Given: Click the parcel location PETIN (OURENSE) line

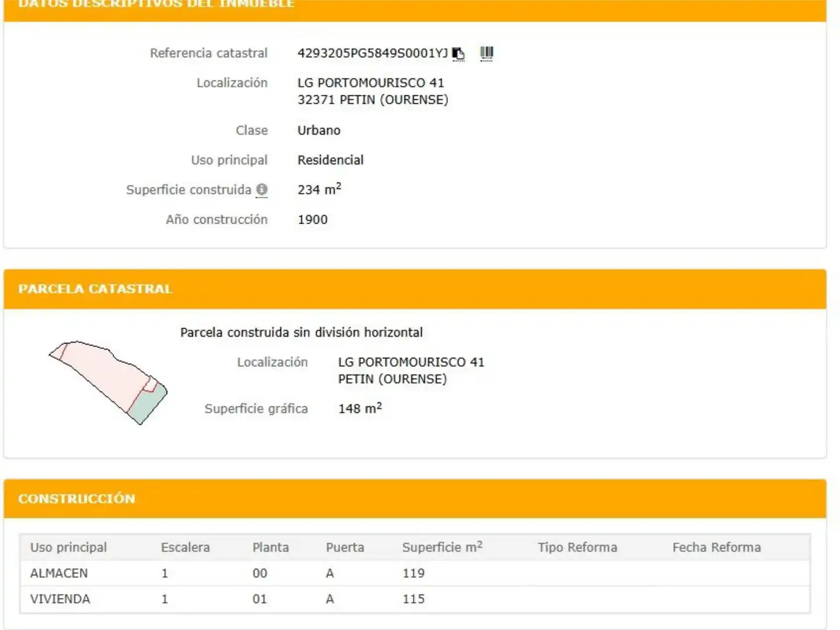Looking at the screenshot, I should click(x=393, y=379).
